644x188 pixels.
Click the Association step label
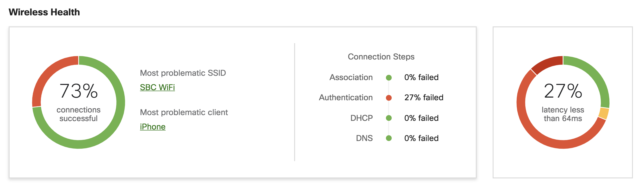click(x=351, y=77)
